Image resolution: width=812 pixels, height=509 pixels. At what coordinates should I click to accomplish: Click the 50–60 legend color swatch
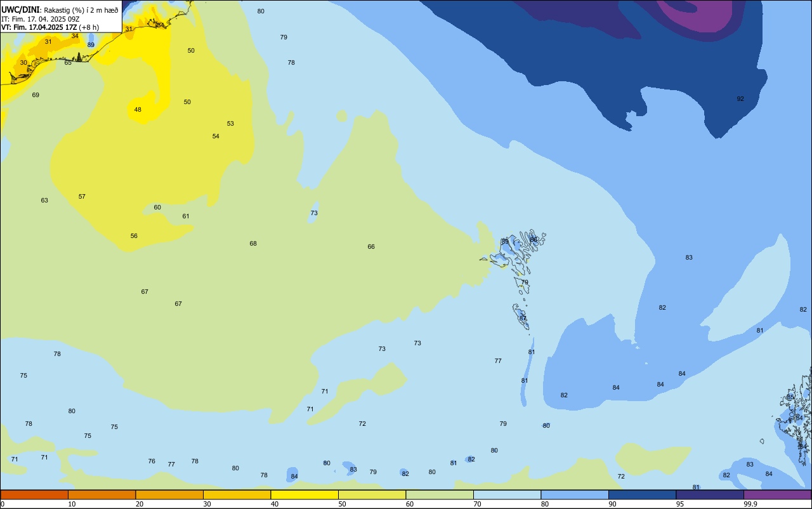372,494
